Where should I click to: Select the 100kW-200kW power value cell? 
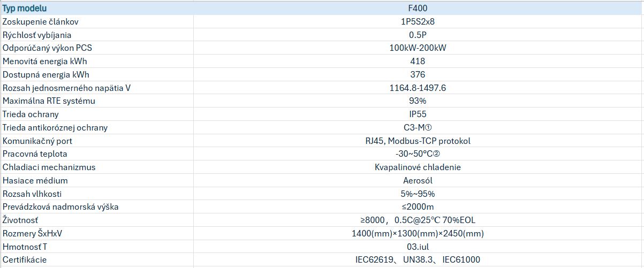pyautogui.click(x=418, y=48)
